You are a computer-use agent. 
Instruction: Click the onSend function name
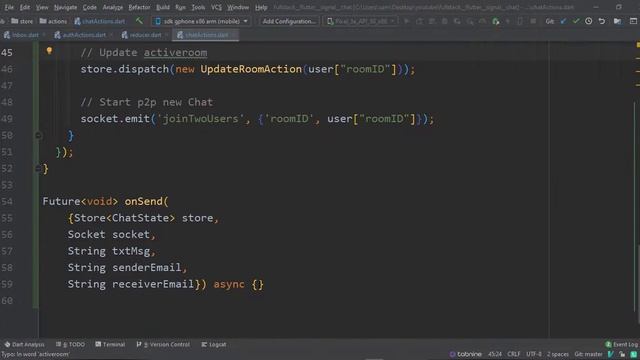[x=143, y=201]
